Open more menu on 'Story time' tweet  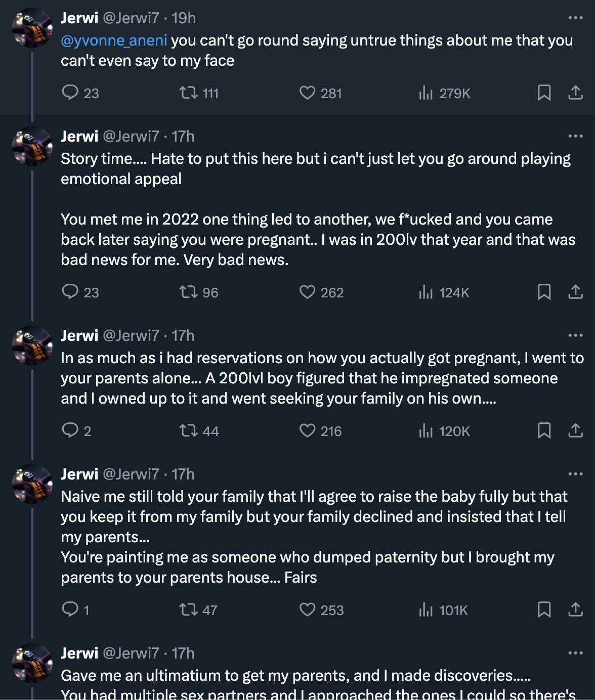575,137
